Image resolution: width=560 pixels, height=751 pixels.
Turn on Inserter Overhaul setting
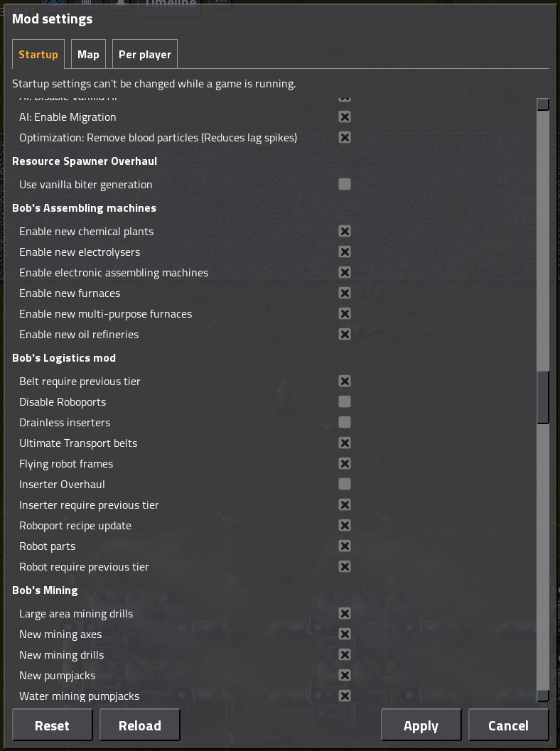[x=345, y=485]
